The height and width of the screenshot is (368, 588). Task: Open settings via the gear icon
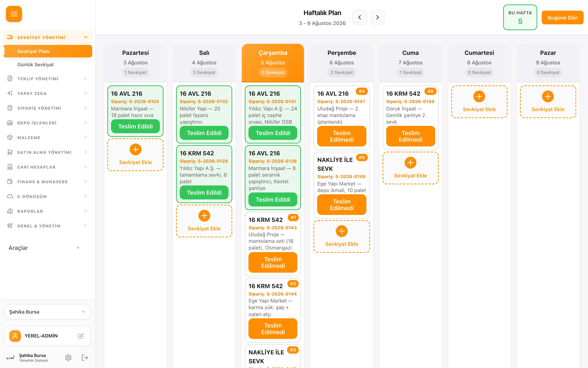[x=68, y=358]
